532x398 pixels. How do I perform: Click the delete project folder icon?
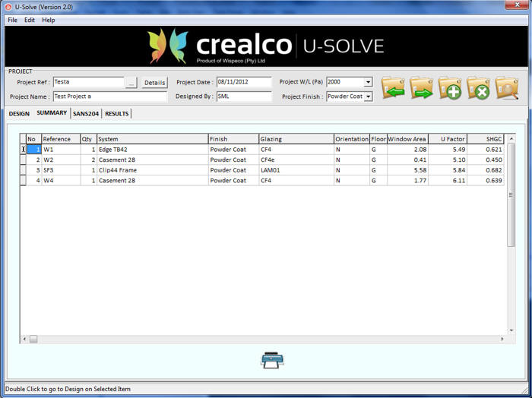click(x=478, y=89)
